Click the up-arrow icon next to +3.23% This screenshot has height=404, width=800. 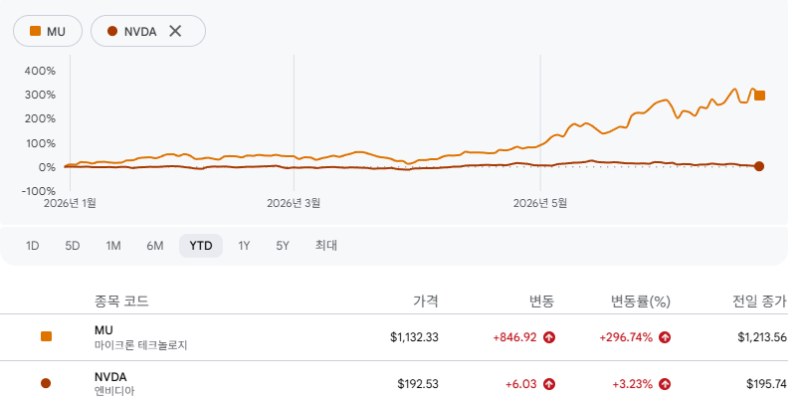pyautogui.click(x=665, y=384)
